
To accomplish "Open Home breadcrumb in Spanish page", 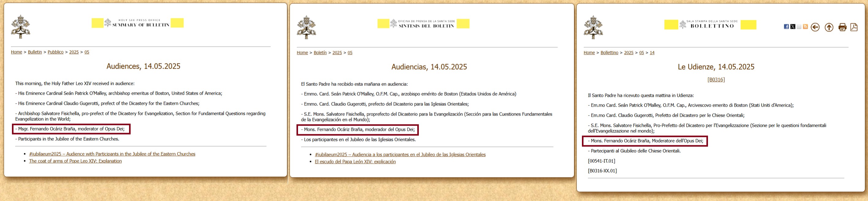I will pos(302,52).
